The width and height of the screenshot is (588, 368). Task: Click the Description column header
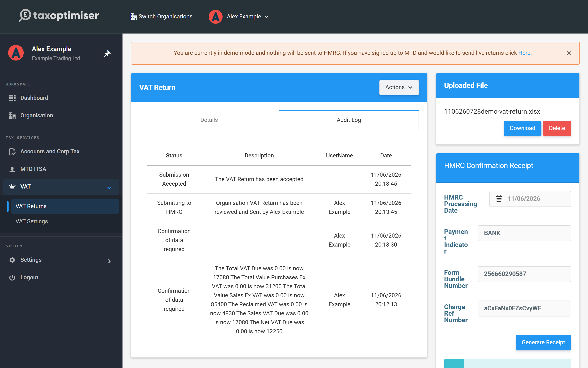click(x=259, y=156)
